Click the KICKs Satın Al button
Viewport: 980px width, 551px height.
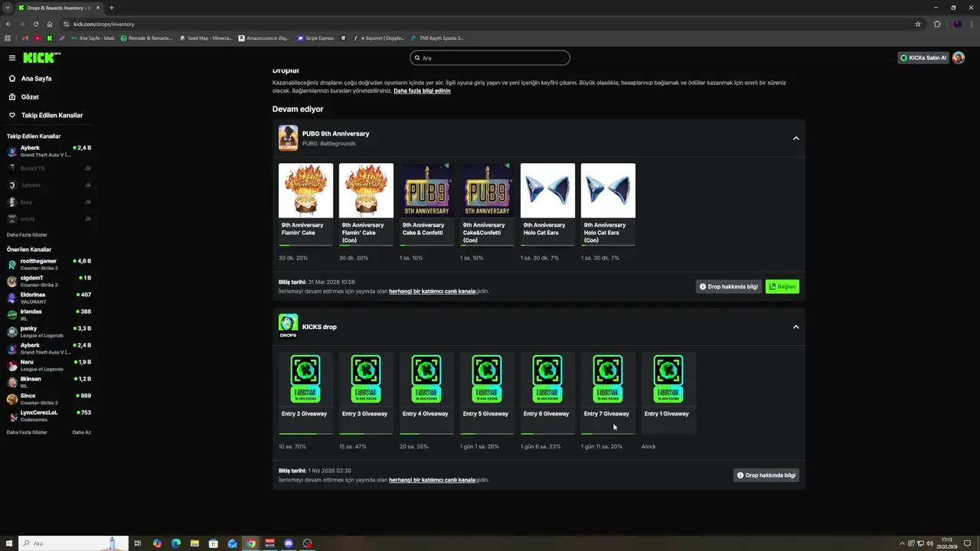(x=923, y=57)
